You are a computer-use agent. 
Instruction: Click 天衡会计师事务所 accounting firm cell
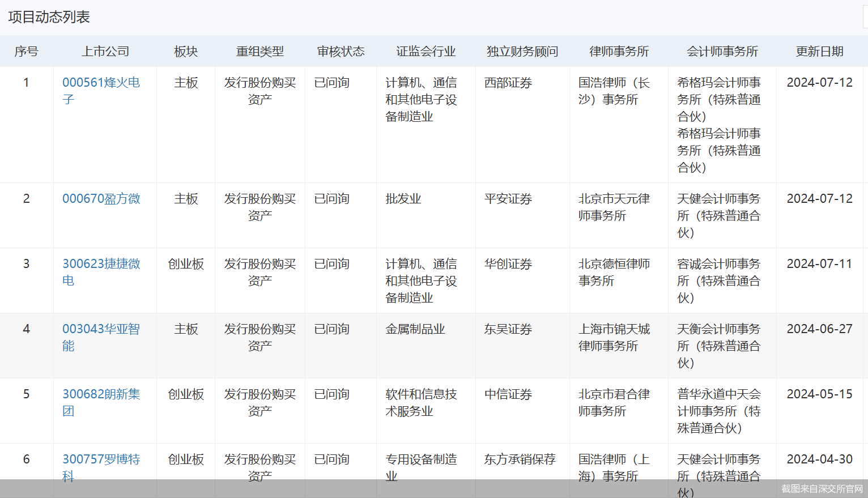(x=719, y=346)
